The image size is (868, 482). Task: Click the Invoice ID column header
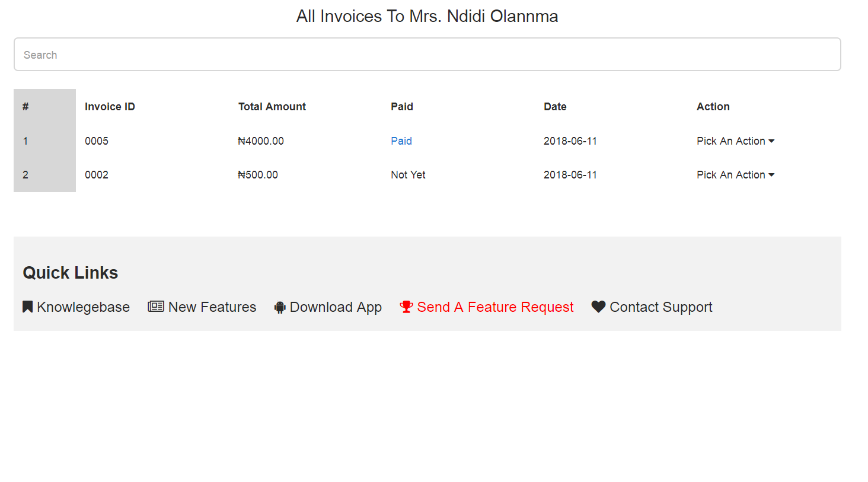110,107
